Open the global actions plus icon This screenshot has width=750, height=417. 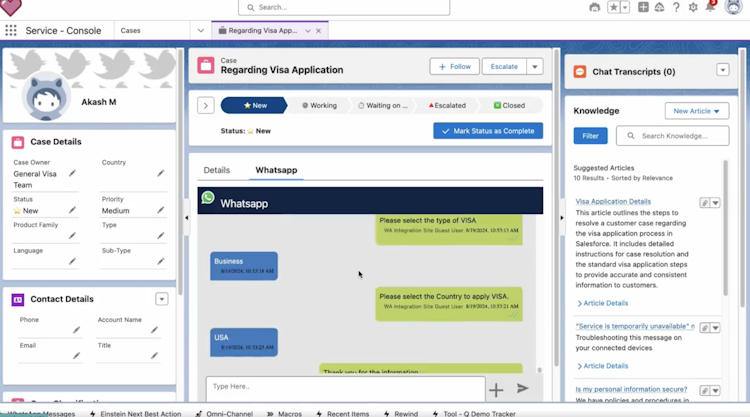(x=643, y=7)
